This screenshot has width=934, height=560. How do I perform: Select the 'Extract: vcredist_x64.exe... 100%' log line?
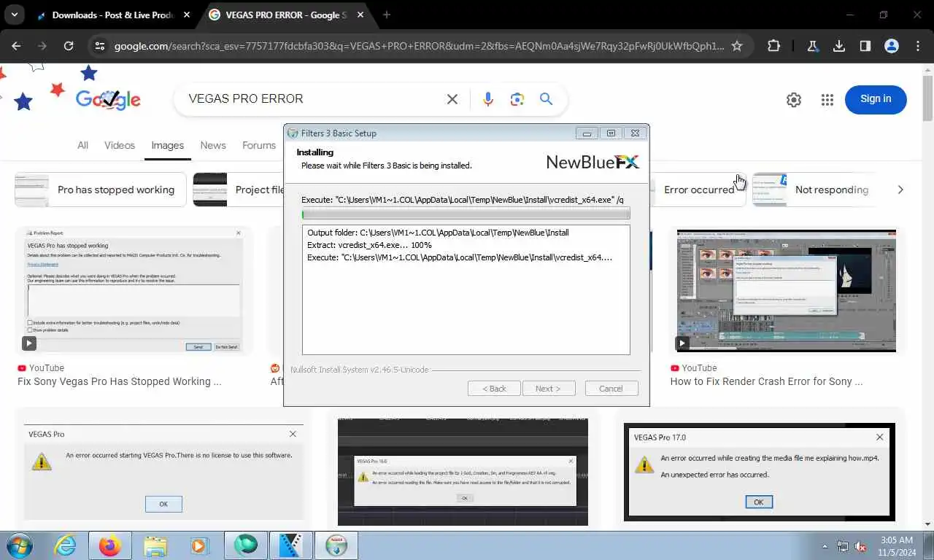click(x=369, y=245)
